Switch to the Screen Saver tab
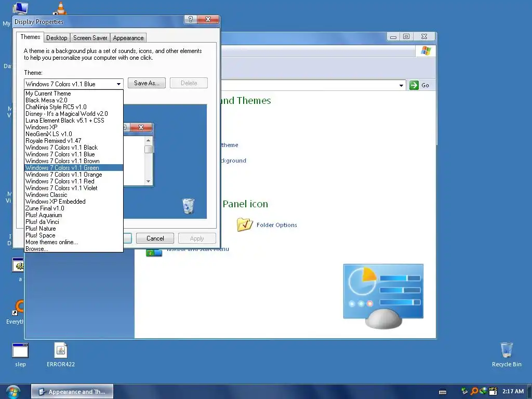 (90, 37)
